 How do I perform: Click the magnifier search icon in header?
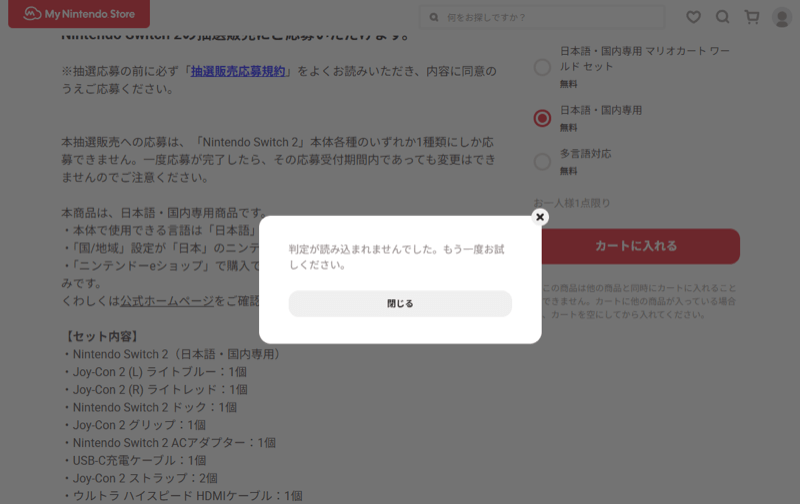(722, 17)
